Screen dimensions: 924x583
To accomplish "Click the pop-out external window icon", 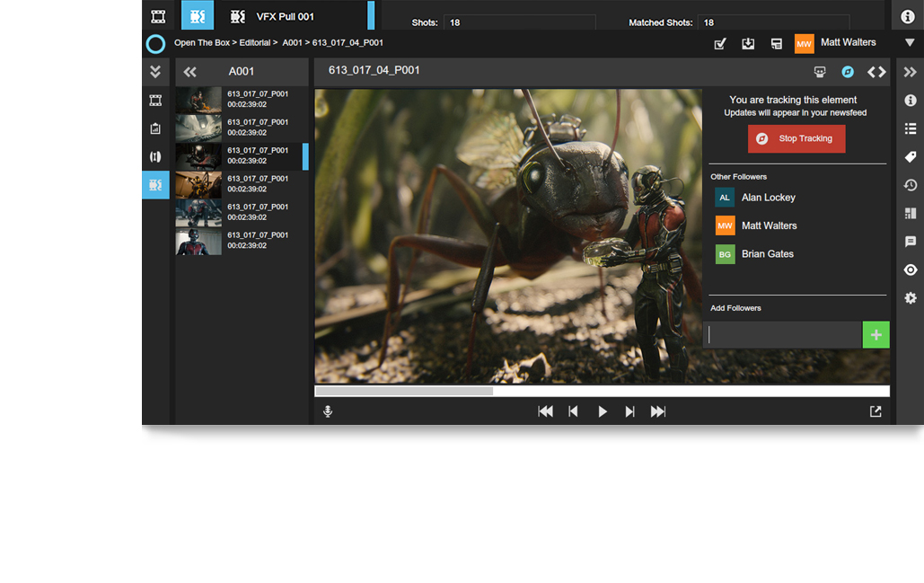I will point(876,411).
